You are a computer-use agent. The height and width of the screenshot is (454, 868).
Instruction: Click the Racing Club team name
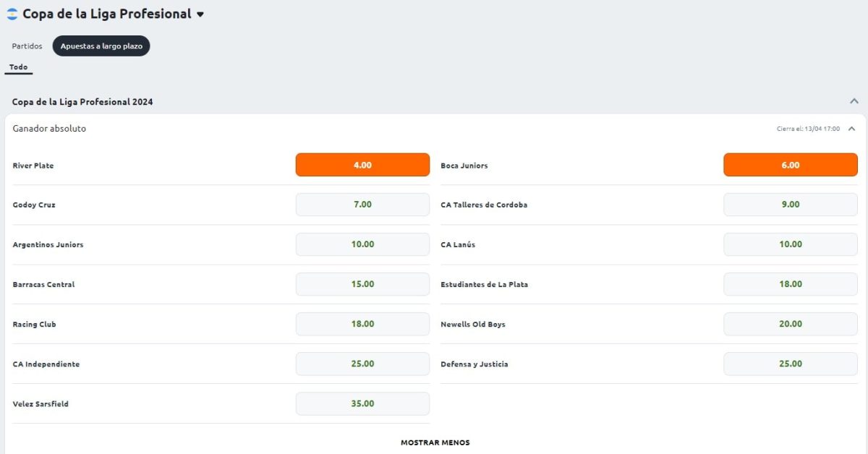pos(34,325)
